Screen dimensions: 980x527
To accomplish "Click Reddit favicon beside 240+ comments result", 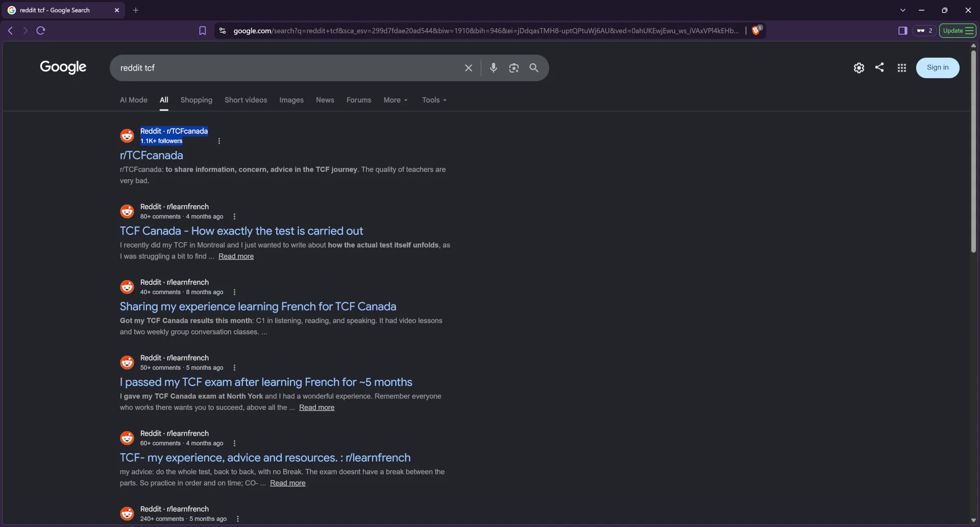I will [x=127, y=514].
